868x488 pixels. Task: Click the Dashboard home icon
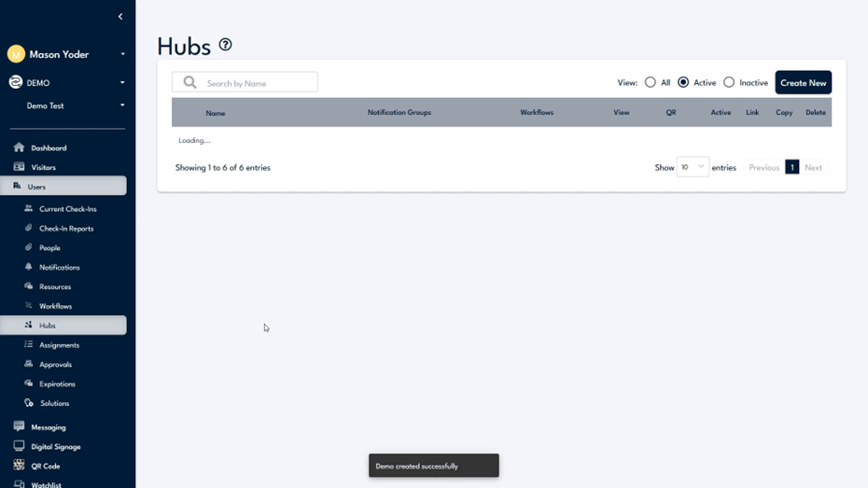coord(19,147)
